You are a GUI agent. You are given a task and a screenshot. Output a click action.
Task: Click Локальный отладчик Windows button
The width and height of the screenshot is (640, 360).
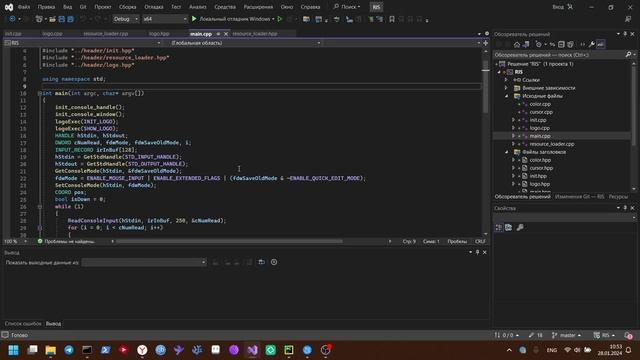[234, 19]
